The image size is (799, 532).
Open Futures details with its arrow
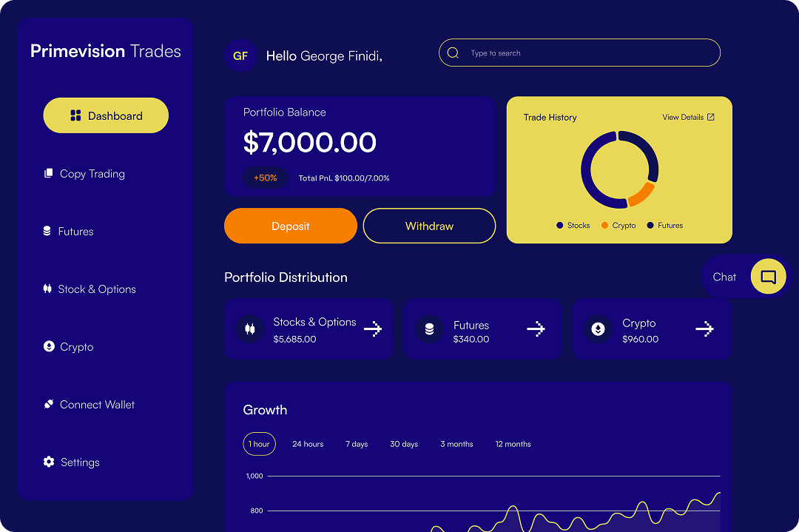(536, 329)
